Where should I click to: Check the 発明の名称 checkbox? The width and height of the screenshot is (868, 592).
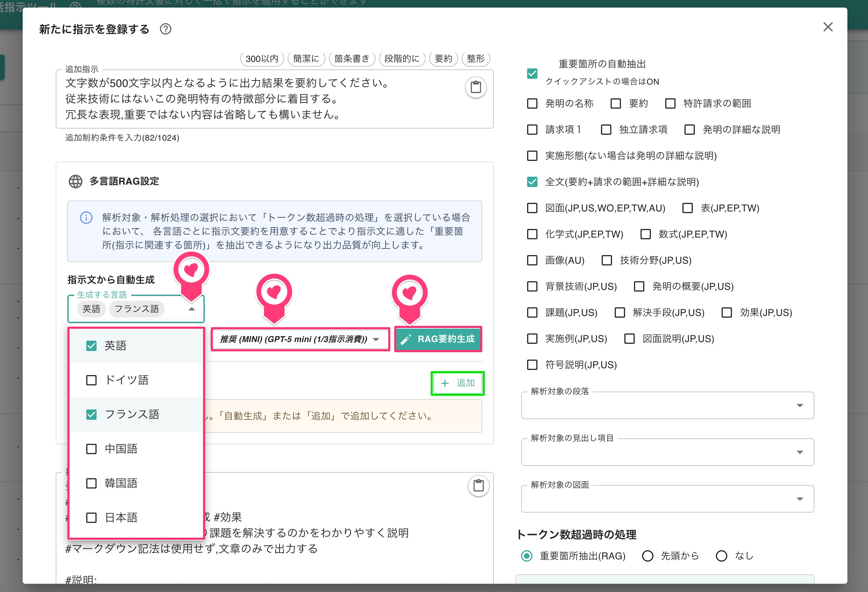coord(532,103)
